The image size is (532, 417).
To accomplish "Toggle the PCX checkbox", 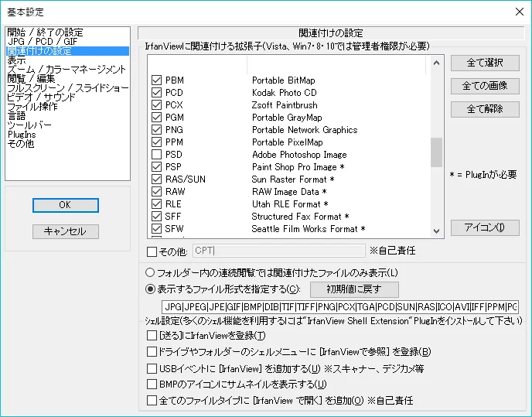I will 156,105.
